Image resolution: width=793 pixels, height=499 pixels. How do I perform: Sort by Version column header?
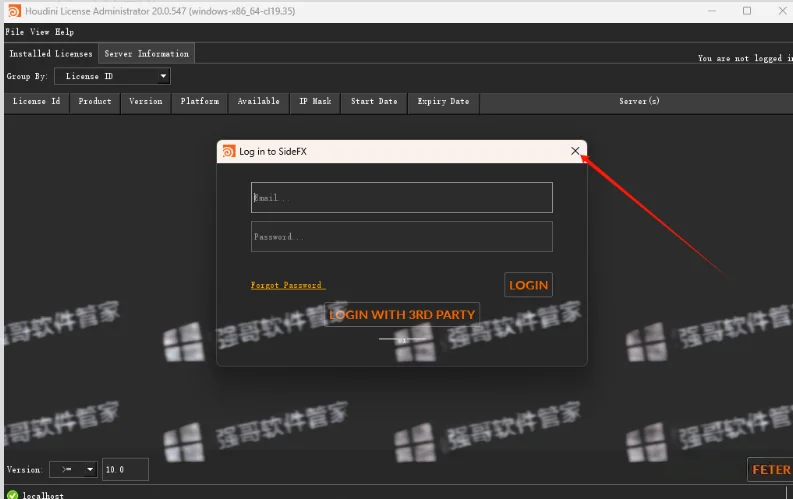(146, 102)
